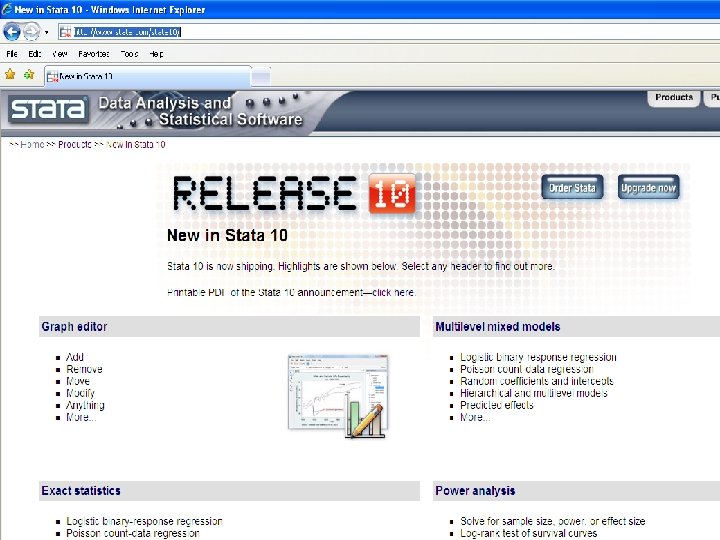Open the Multilevel mixed models header
The width and height of the screenshot is (720, 540).
pos(498,326)
